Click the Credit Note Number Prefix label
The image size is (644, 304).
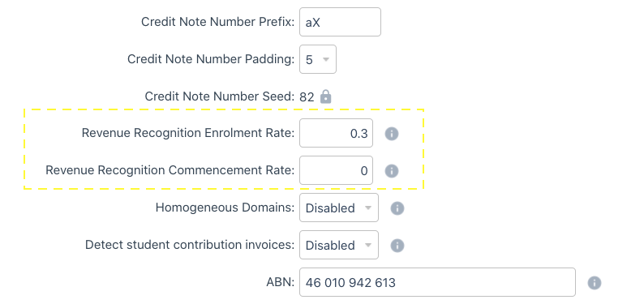(x=218, y=22)
